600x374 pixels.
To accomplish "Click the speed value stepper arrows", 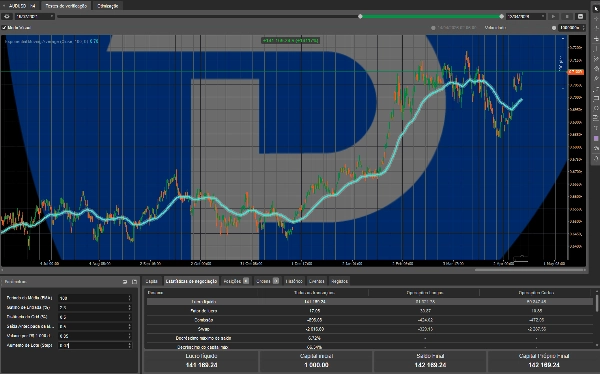I will (583, 28).
